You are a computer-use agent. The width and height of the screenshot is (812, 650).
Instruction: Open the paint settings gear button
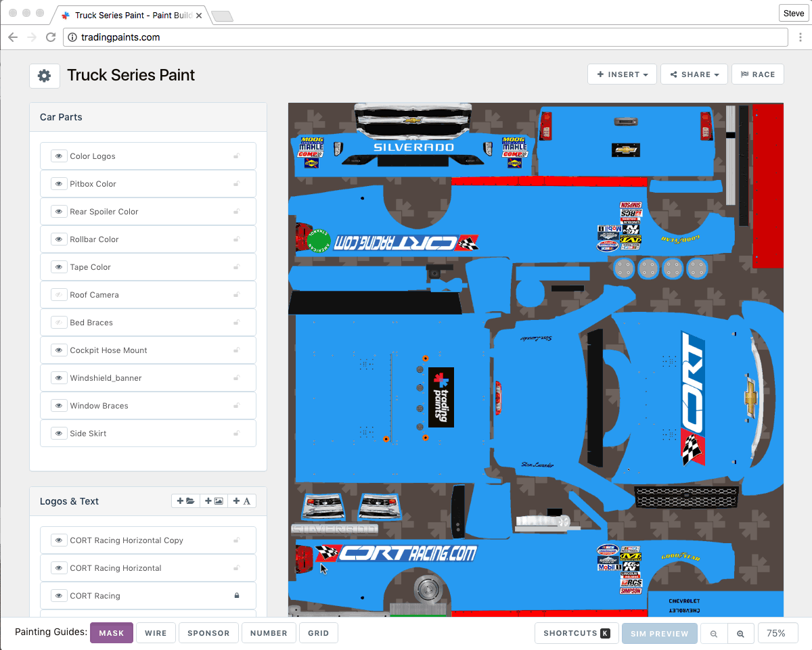pyautogui.click(x=45, y=76)
